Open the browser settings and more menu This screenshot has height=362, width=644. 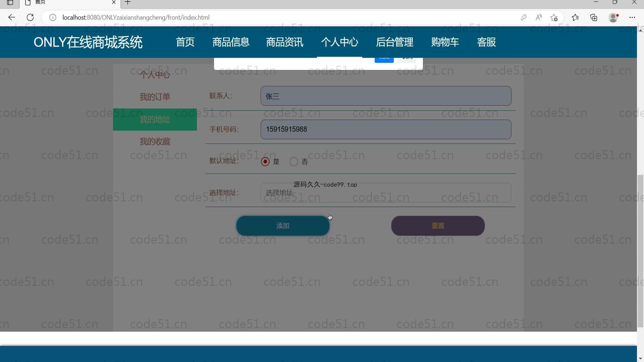(x=632, y=17)
